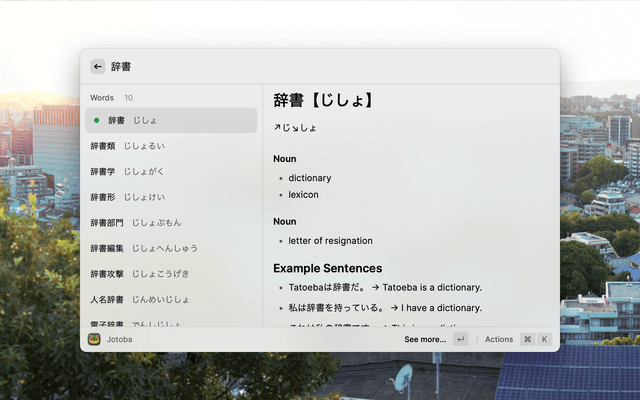Click the K key icon in the footer
640x400 pixels.
545,339
